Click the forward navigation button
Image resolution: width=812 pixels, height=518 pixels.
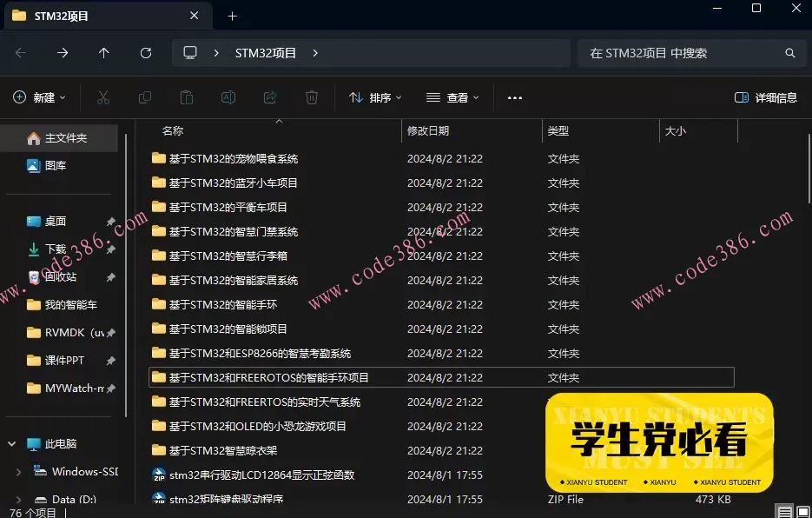click(x=62, y=52)
